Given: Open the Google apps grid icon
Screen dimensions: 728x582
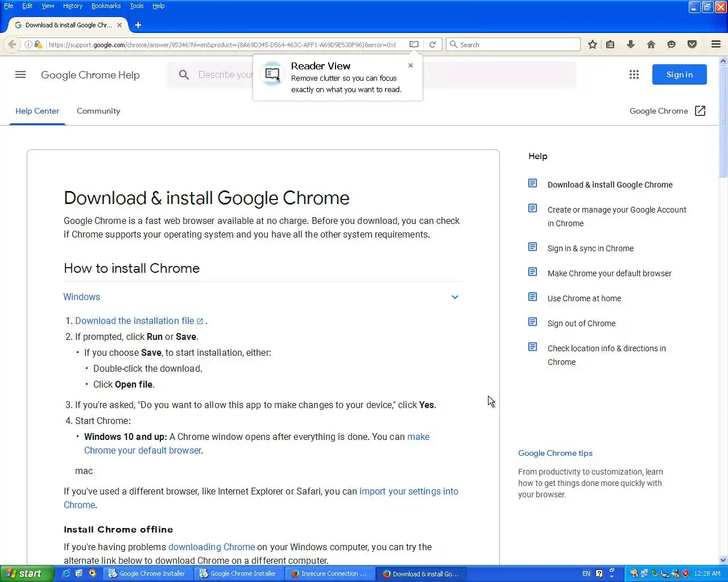Looking at the screenshot, I should 634,74.
